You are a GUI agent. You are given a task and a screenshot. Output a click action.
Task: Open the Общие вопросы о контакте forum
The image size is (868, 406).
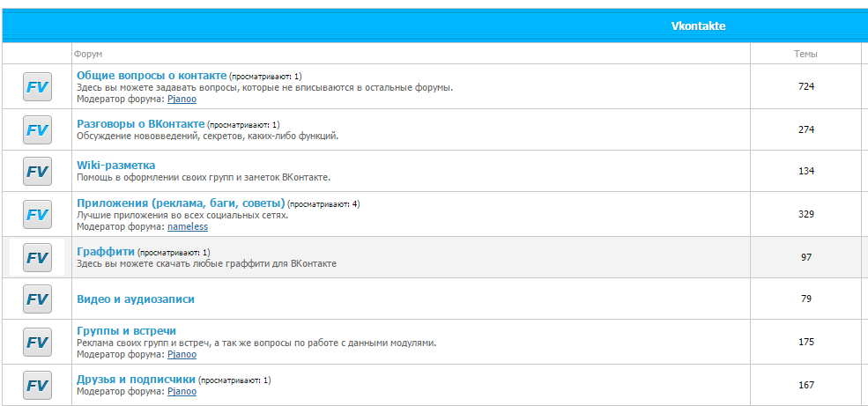pos(152,76)
